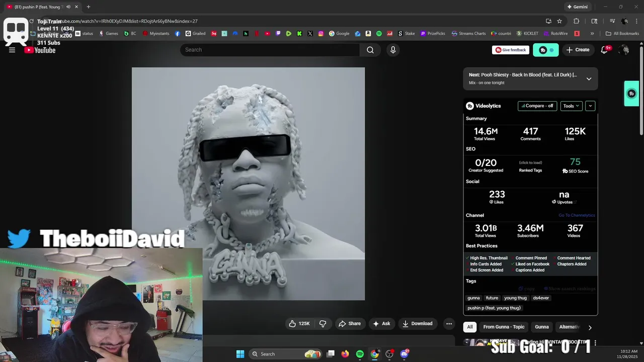Open the YouTube hamburger guide menu
Image resolution: width=644 pixels, height=362 pixels.
(12, 50)
